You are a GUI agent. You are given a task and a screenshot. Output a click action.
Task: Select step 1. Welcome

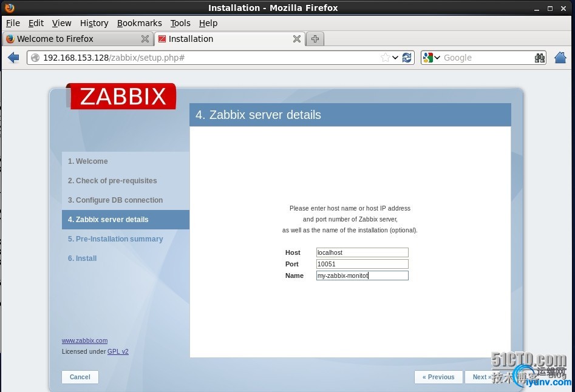126,161
